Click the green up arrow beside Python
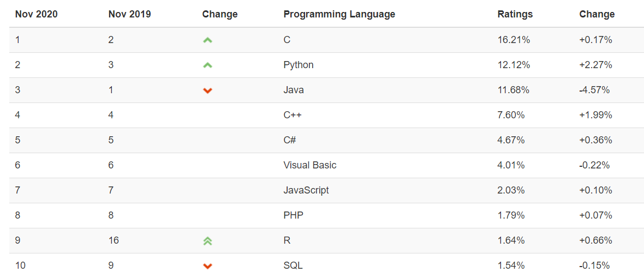 208,65
